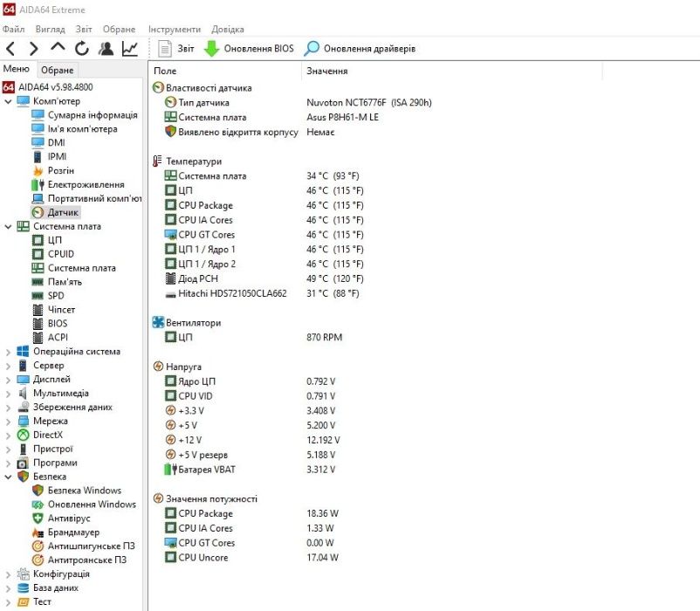Collapse the Комп'ютер tree node

coord(8,101)
